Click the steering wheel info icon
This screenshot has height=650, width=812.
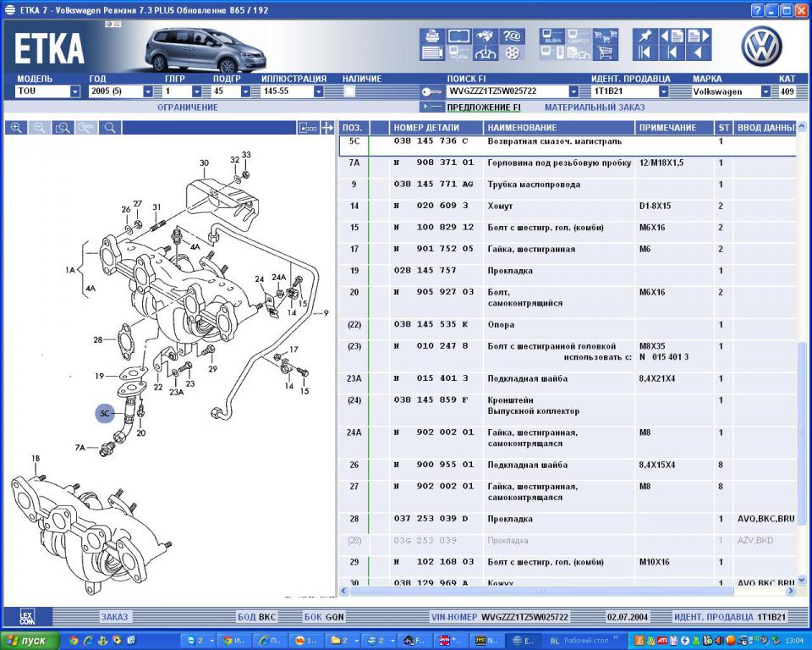pyautogui.click(x=486, y=52)
